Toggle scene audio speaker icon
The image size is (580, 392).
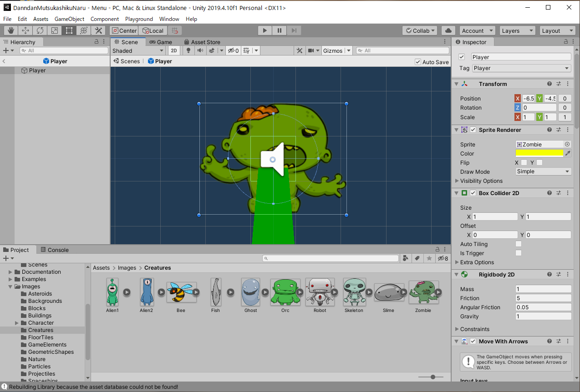(200, 50)
